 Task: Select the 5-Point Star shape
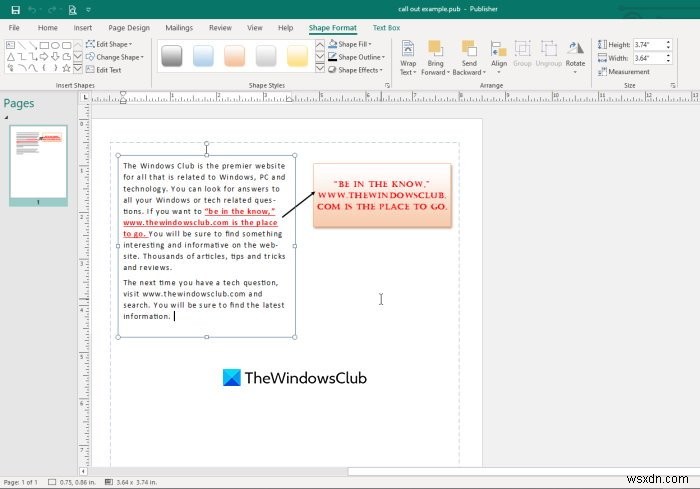67,68
